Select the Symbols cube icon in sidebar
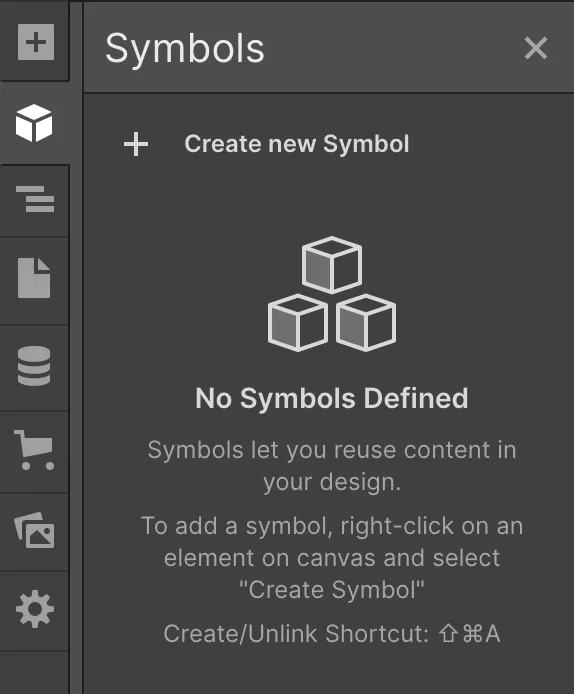The width and height of the screenshot is (574, 694). pos(34,123)
